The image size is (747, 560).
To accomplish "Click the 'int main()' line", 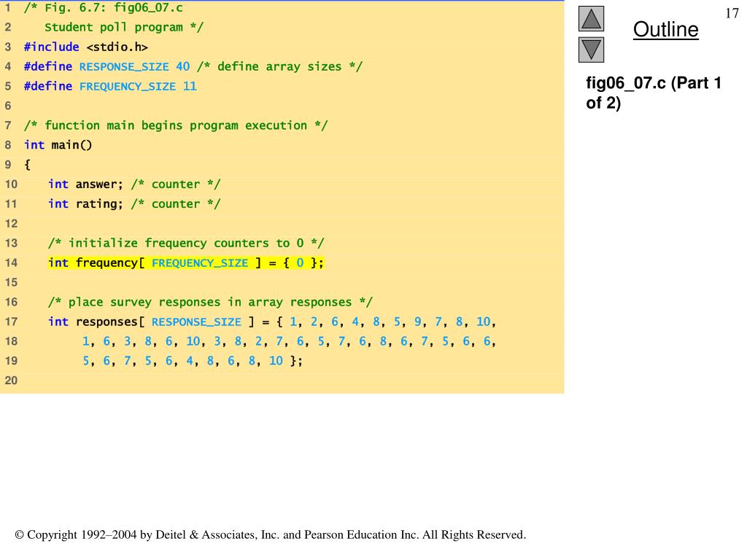I will pos(58,145).
